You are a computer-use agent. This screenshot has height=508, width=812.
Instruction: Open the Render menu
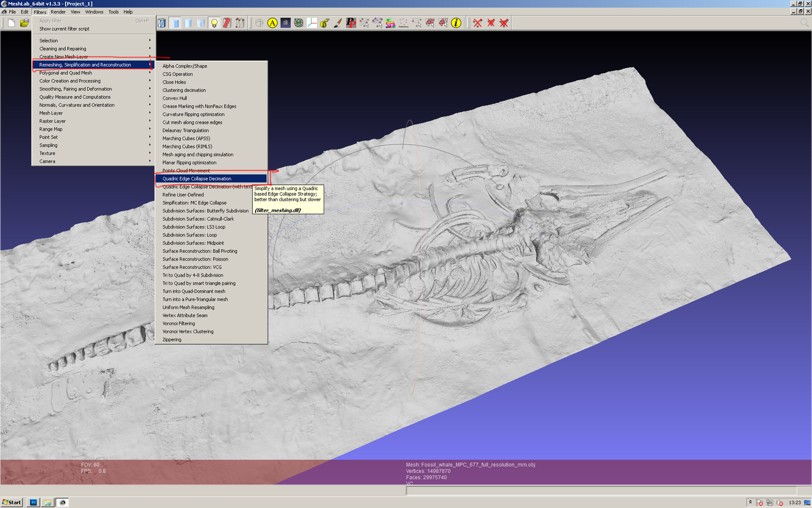point(58,12)
